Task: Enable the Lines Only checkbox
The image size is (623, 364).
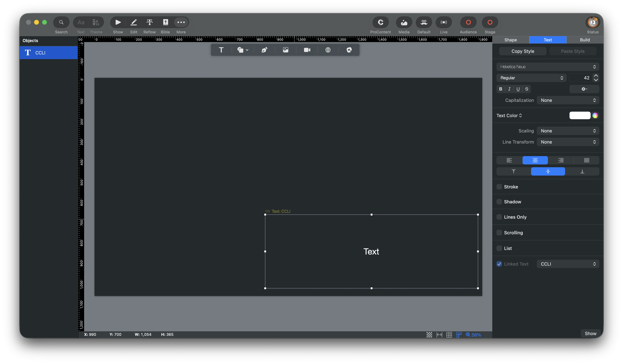Action: (499, 217)
